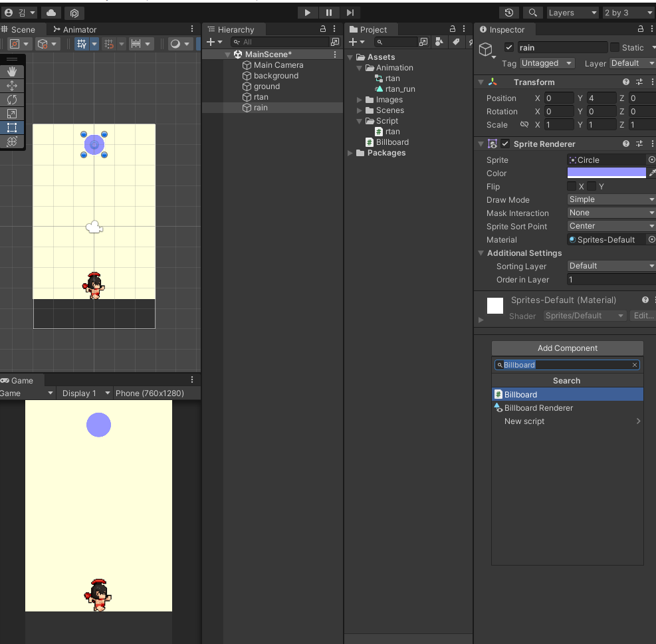Click the Pause button
Image resolution: width=656 pixels, height=644 pixels.
click(x=329, y=13)
